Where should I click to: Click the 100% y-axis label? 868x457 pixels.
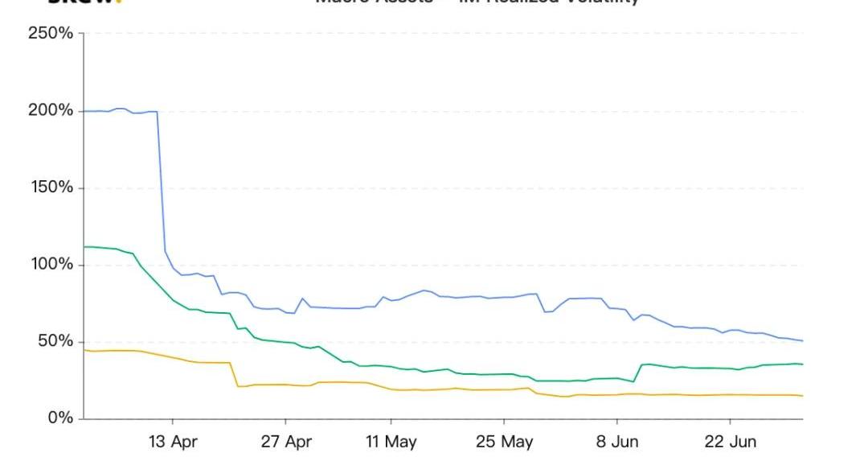tap(51, 266)
